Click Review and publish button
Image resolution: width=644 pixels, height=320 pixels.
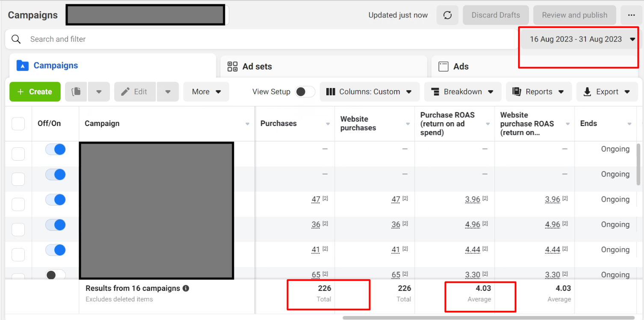575,15
